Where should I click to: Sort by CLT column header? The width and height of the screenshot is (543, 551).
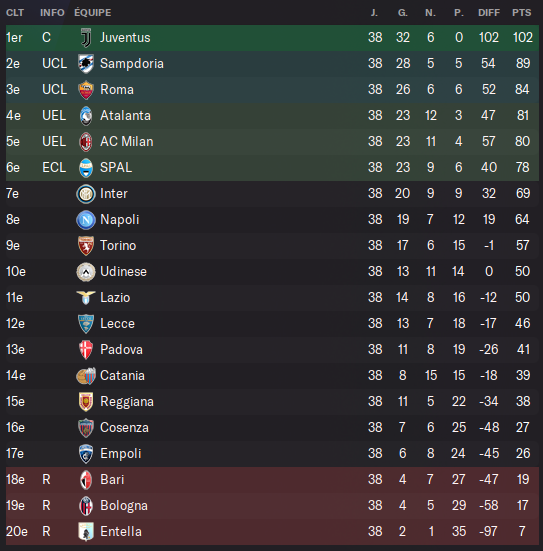(x=15, y=13)
